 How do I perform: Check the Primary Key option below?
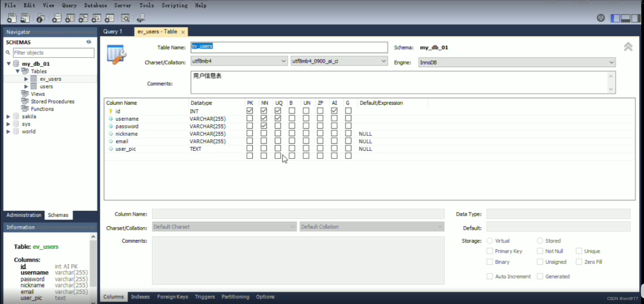pos(490,251)
